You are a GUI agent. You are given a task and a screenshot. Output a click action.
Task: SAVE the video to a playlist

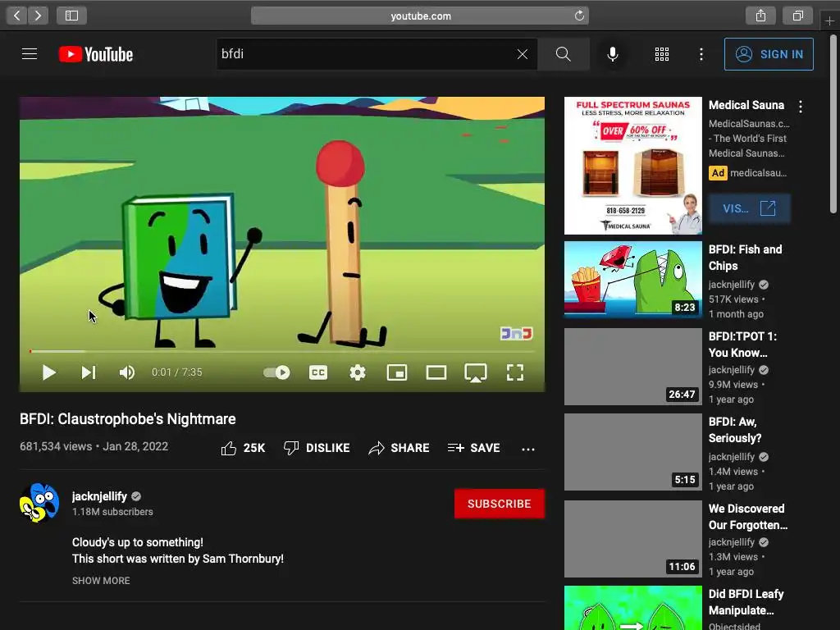tap(473, 448)
